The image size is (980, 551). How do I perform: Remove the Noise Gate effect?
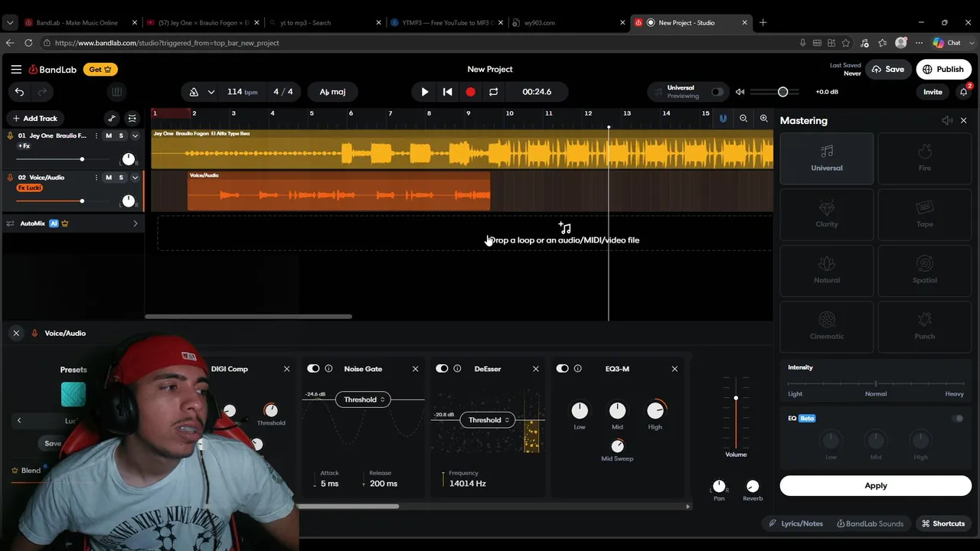pos(416,369)
